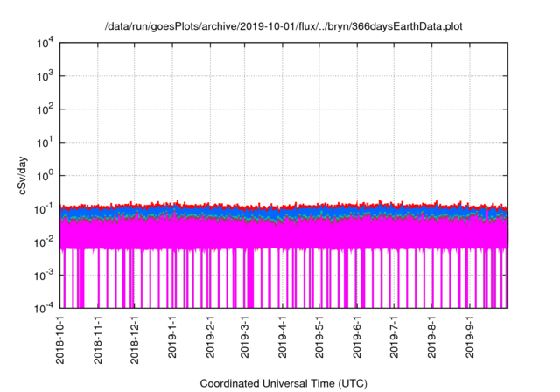Click the 10^0 y-axis tick label
This screenshot has width=560, height=392.
(x=44, y=175)
